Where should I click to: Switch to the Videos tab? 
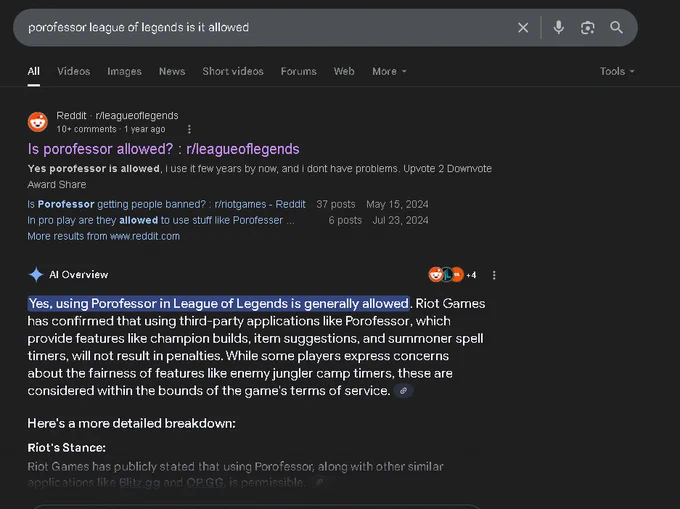coord(74,72)
